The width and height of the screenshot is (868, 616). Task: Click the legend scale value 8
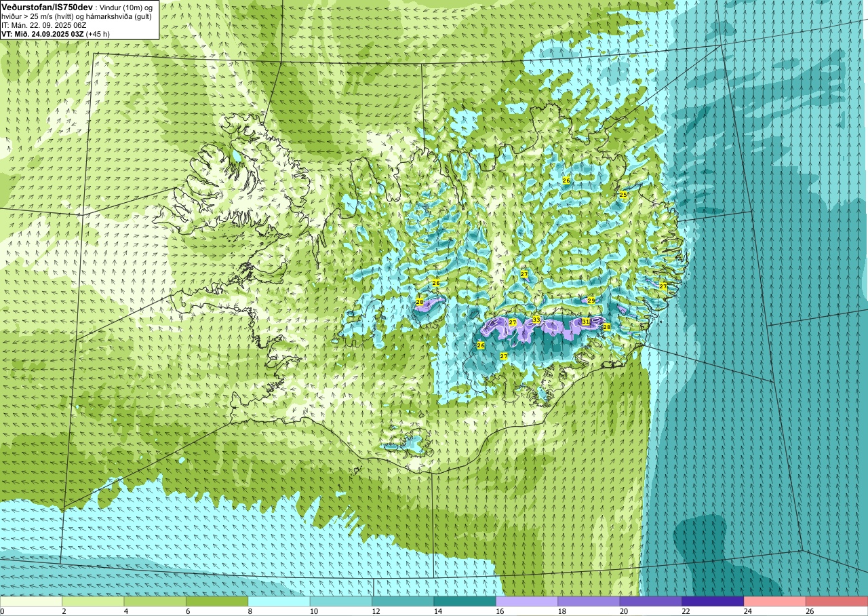[250, 611]
